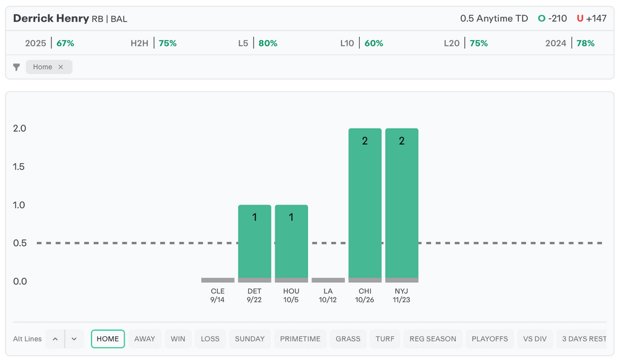Select the L5 80% stat
The image size is (620, 364).
pyautogui.click(x=258, y=44)
